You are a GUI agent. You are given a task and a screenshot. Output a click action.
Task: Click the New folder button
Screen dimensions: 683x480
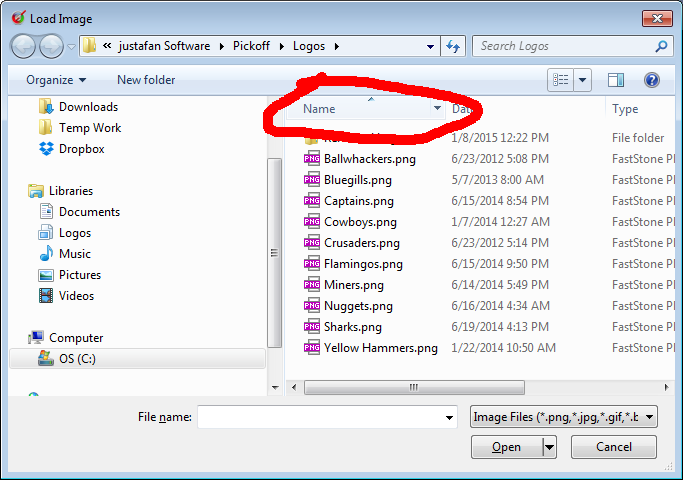(146, 80)
